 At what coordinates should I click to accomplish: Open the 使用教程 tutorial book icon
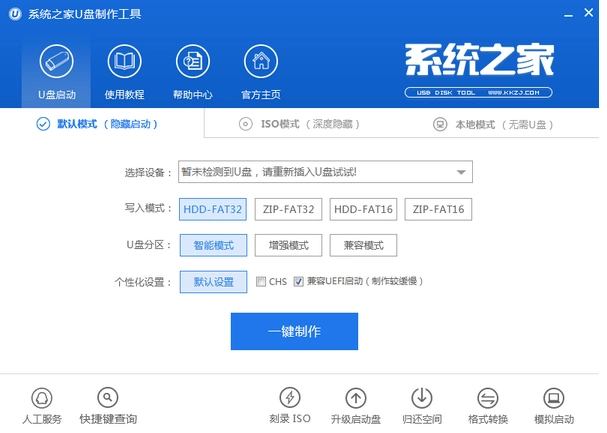124,64
